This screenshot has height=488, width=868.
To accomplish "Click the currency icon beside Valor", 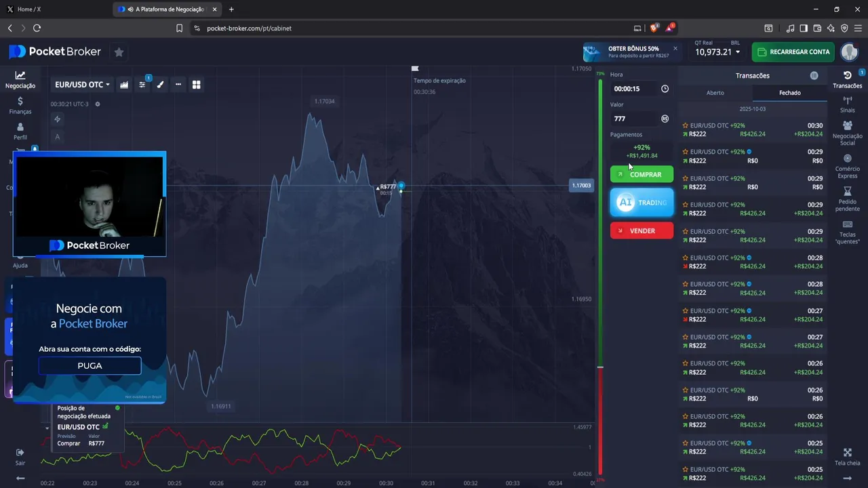I will pos(665,119).
